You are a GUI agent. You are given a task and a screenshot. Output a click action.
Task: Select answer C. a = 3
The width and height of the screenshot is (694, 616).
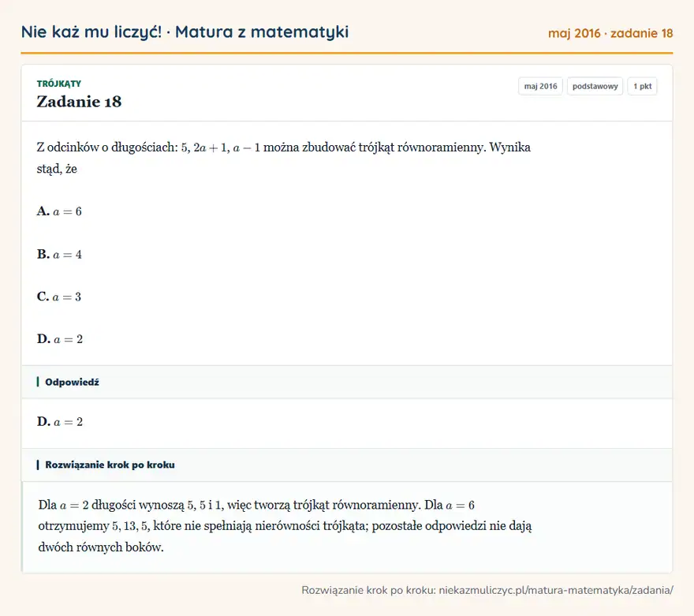pos(59,297)
